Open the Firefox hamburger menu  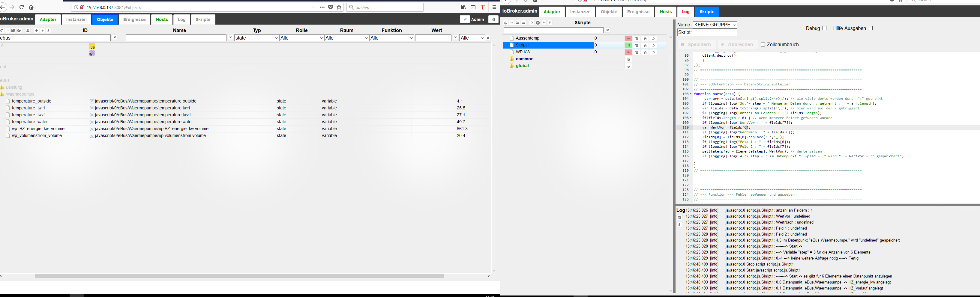(494, 7)
